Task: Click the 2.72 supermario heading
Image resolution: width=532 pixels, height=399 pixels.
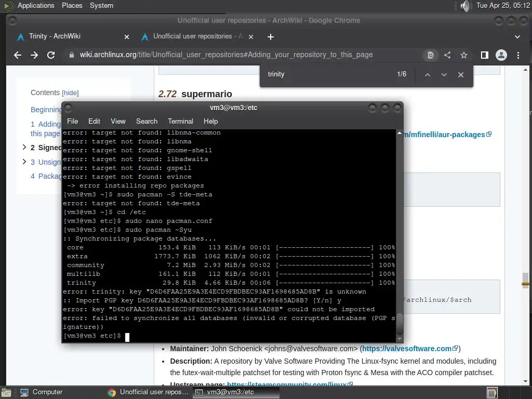Action: [195, 94]
